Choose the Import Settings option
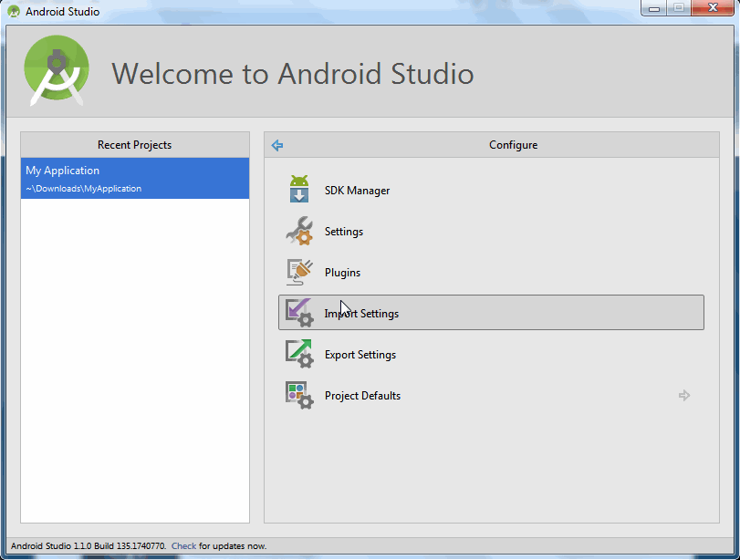The width and height of the screenshot is (740, 560). (362, 313)
